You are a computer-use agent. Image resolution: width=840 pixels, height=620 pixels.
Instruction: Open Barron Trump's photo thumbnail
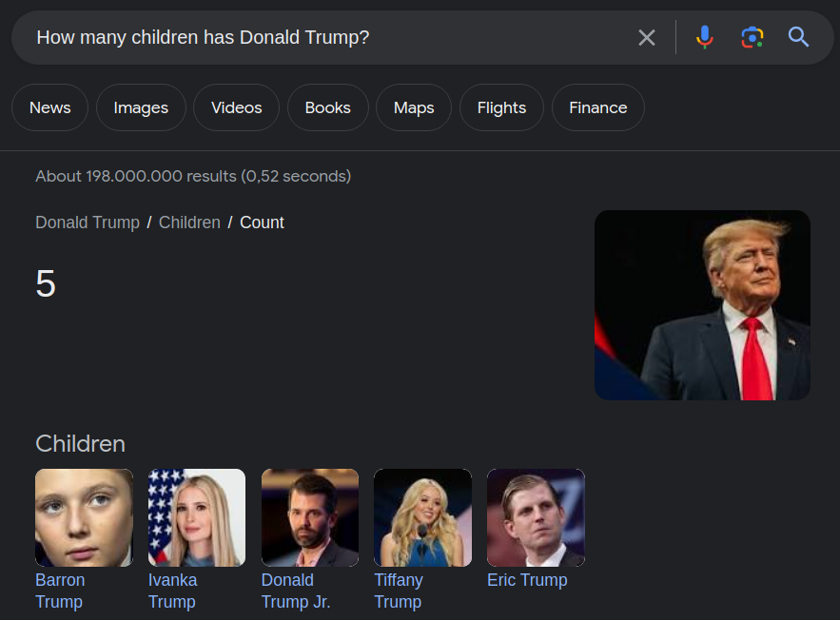(x=84, y=517)
